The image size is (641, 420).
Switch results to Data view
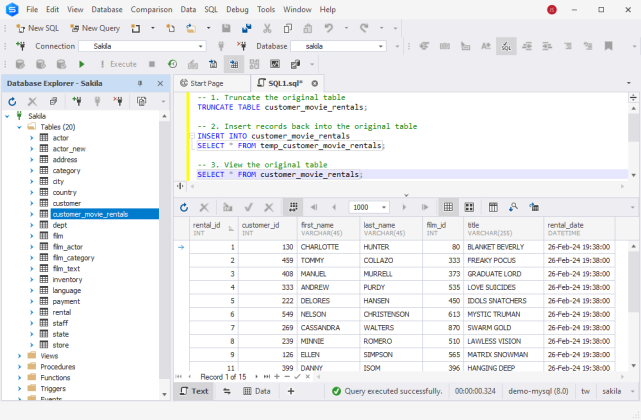[x=256, y=391]
